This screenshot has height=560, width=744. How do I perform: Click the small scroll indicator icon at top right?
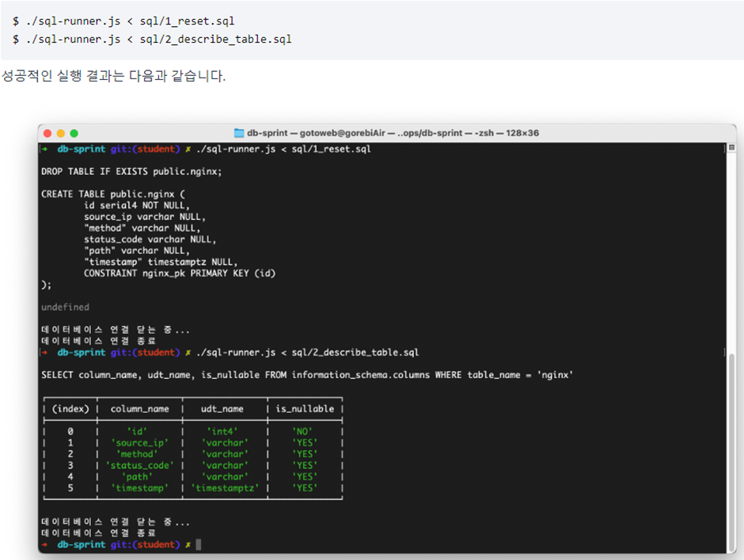point(731,148)
